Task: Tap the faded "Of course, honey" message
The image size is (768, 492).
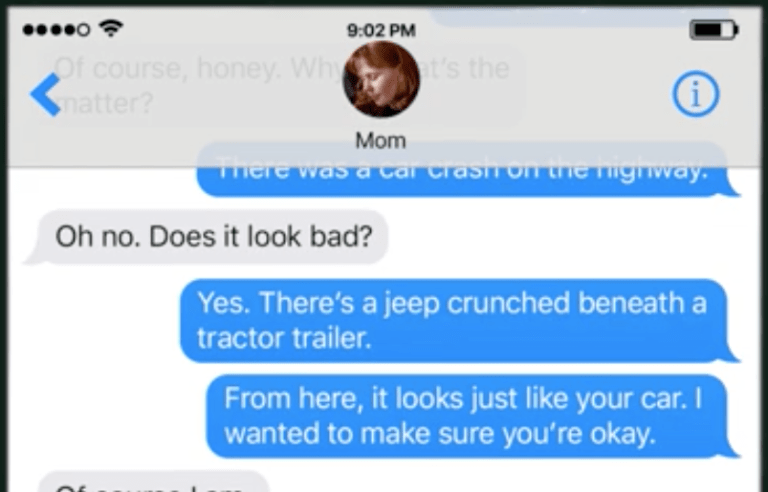Action: (284, 86)
